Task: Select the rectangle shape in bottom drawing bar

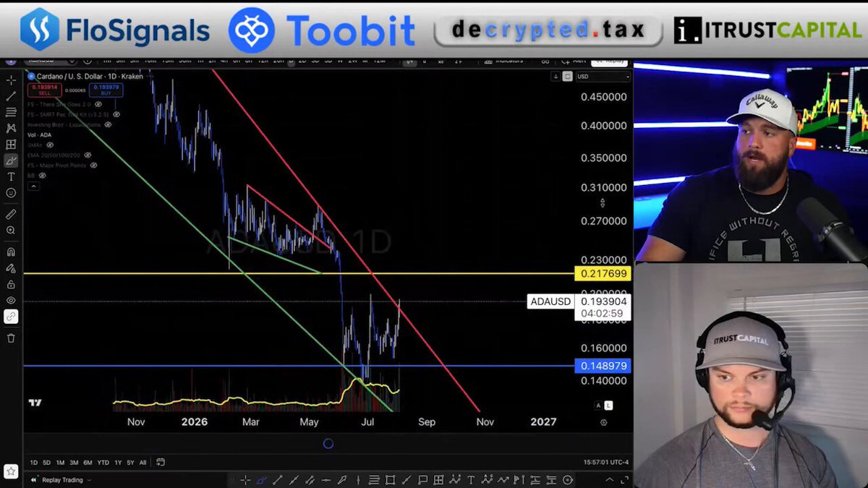Action: pyautogui.click(x=390, y=480)
